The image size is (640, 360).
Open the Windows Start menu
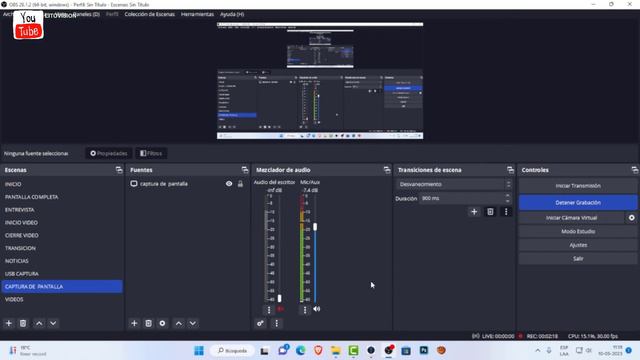coord(199,351)
